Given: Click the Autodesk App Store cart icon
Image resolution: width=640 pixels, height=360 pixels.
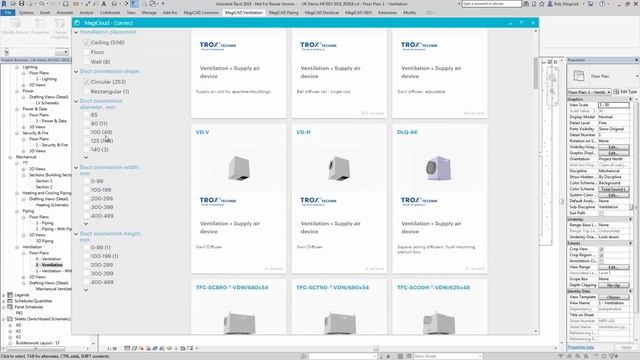Looking at the screenshot, I should tap(590, 4).
